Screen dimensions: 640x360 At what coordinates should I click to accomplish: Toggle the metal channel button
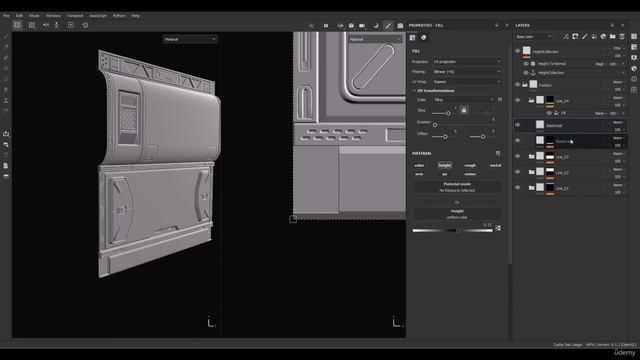pos(495,165)
